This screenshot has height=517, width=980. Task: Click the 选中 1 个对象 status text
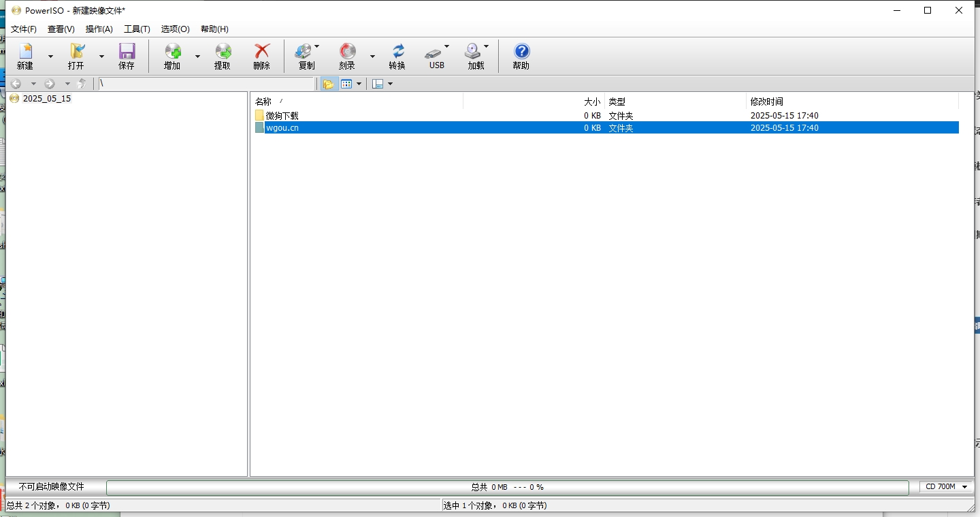(495, 505)
